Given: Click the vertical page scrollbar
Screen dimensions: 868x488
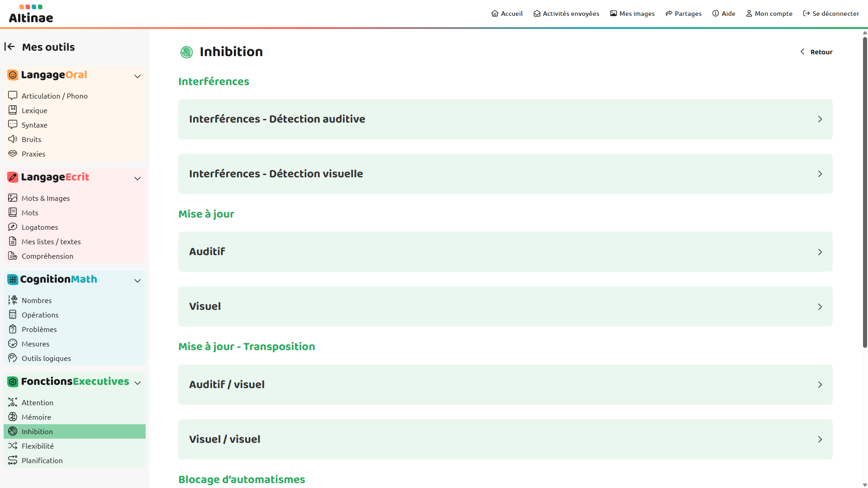Looking at the screenshot, I should [865, 190].
